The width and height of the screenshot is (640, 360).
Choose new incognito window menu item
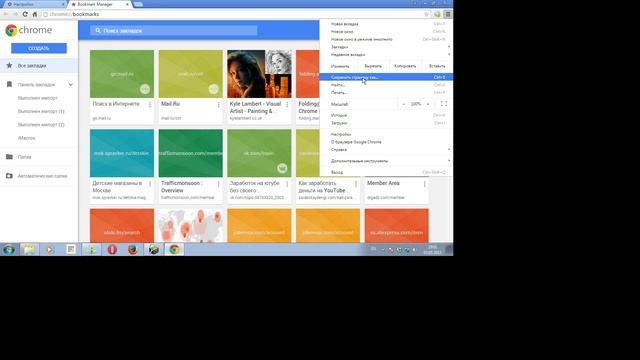(386, 39)
